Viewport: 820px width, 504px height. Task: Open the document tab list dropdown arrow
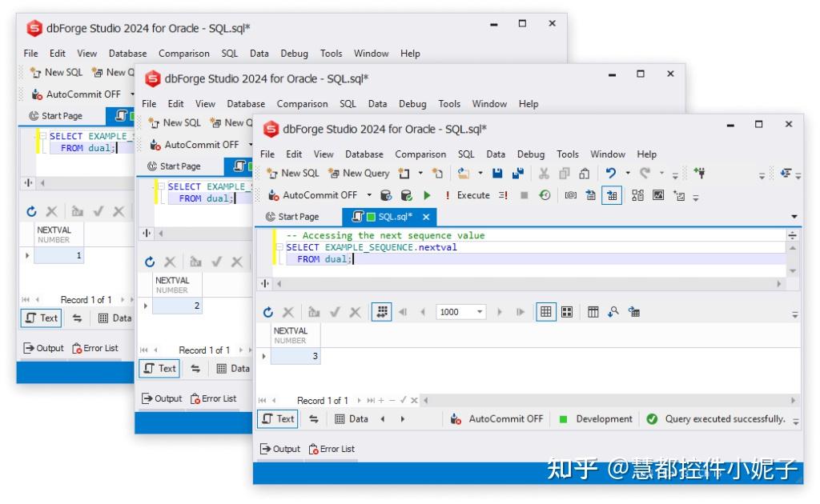(794, 217)
